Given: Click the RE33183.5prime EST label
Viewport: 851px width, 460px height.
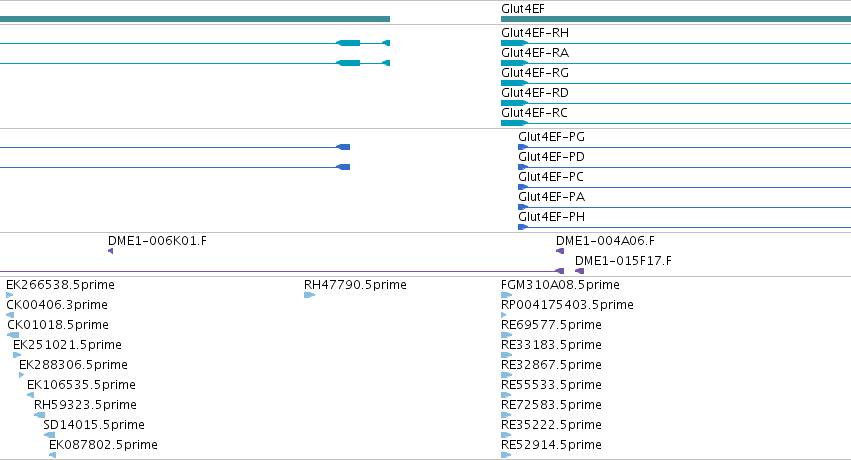Looking at the screenshot, I should point(551,345).
